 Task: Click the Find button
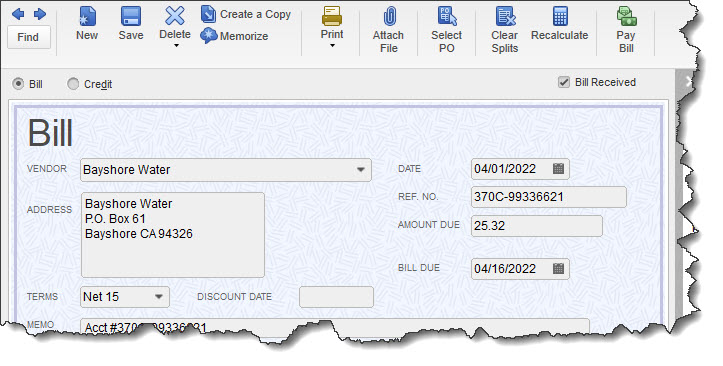[x=29, y=37]
